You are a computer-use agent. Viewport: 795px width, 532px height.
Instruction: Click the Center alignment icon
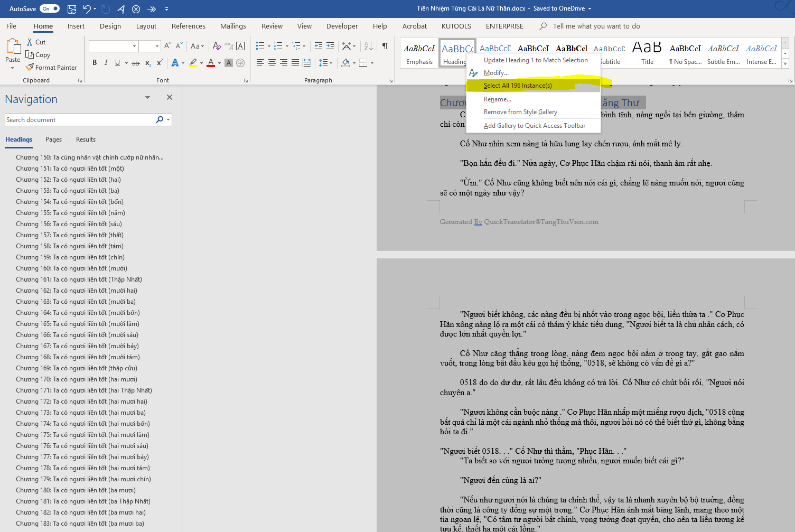point(272,63)
